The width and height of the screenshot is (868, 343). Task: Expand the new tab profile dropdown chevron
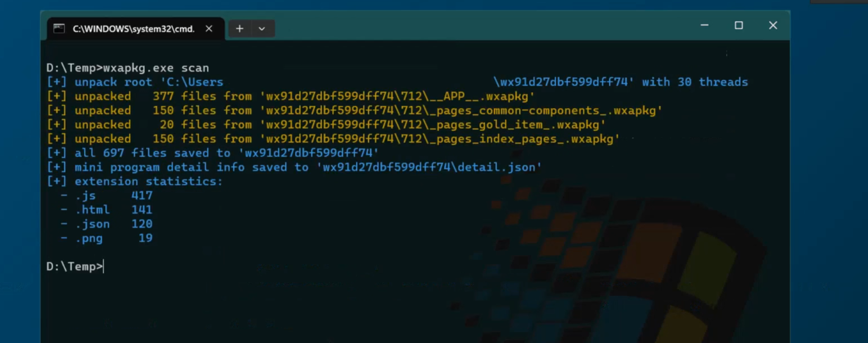[262, 28]
